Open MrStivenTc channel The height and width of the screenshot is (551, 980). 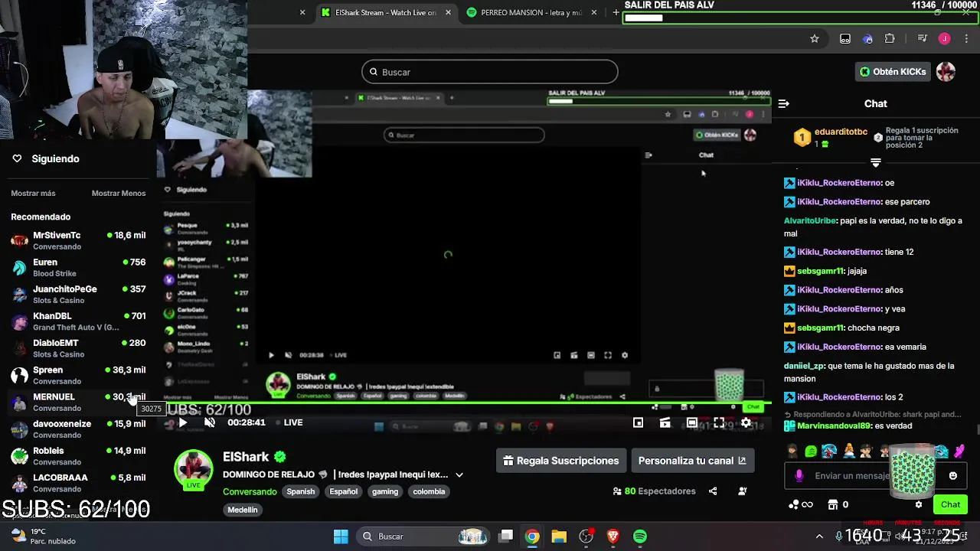coord(78,240)
